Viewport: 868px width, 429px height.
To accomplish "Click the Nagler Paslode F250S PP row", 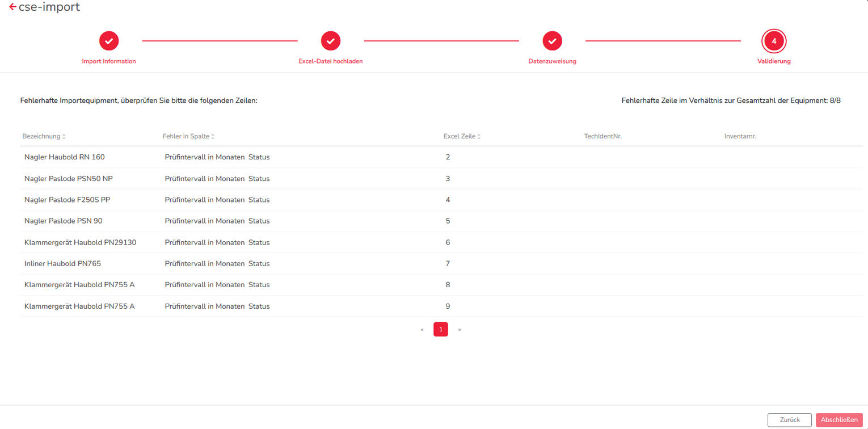I will (68, 200).
